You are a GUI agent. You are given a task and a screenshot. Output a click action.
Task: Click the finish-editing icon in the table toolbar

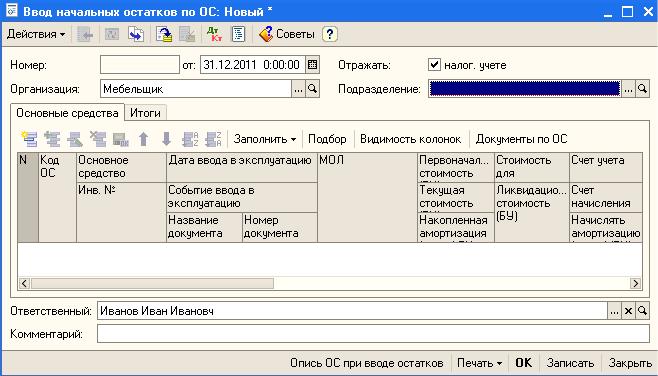[x=121, y=139]
